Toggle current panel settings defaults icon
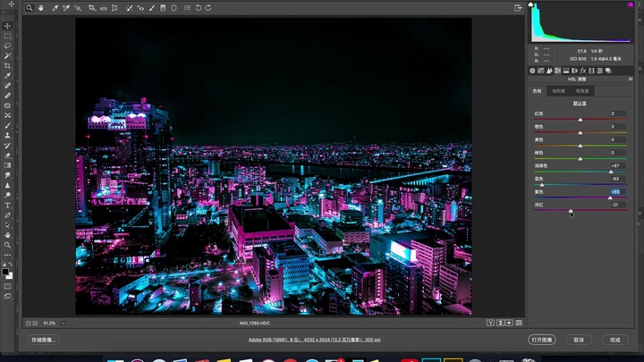The image size is (644, 362). (x=519, y=323)
